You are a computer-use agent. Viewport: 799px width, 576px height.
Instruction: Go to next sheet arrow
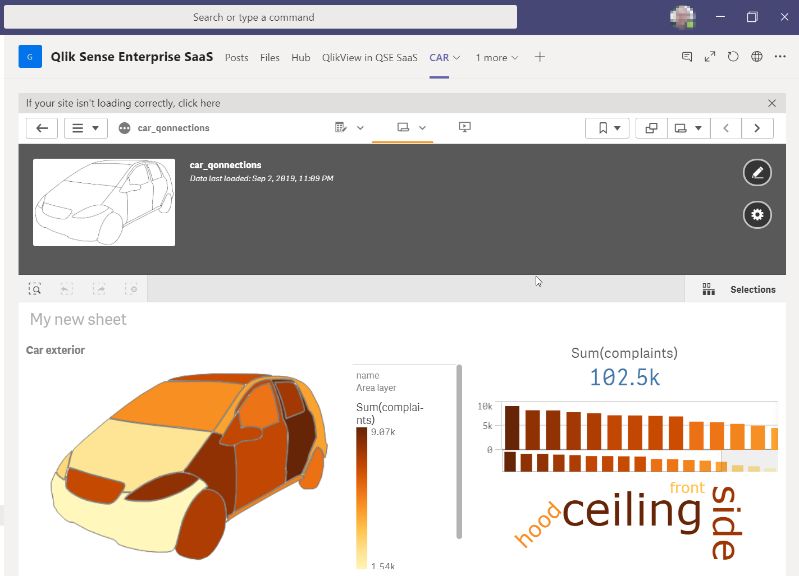(x=757, y=128)
